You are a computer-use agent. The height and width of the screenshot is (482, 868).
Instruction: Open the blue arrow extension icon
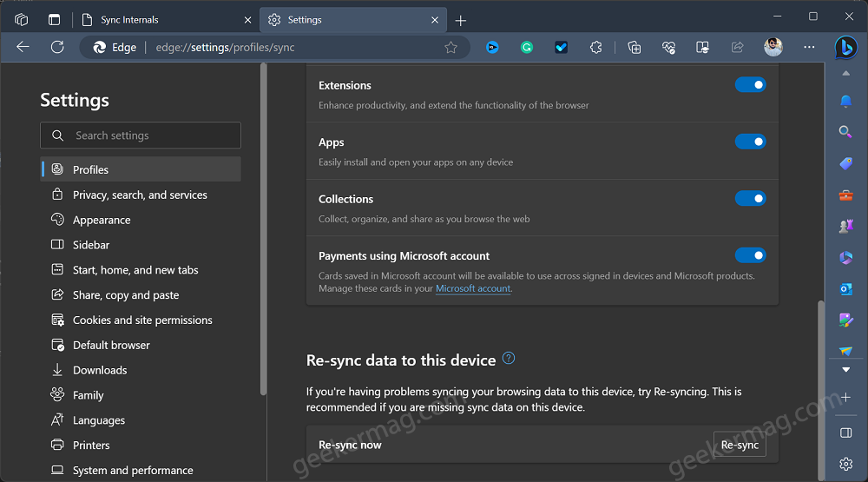tap(492, 48)
